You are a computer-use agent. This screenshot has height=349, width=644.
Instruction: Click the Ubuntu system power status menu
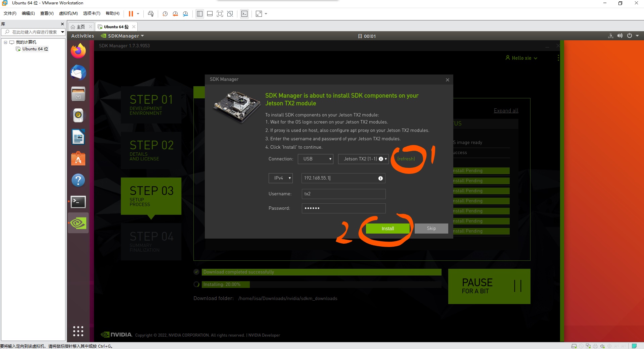point(630,36)
